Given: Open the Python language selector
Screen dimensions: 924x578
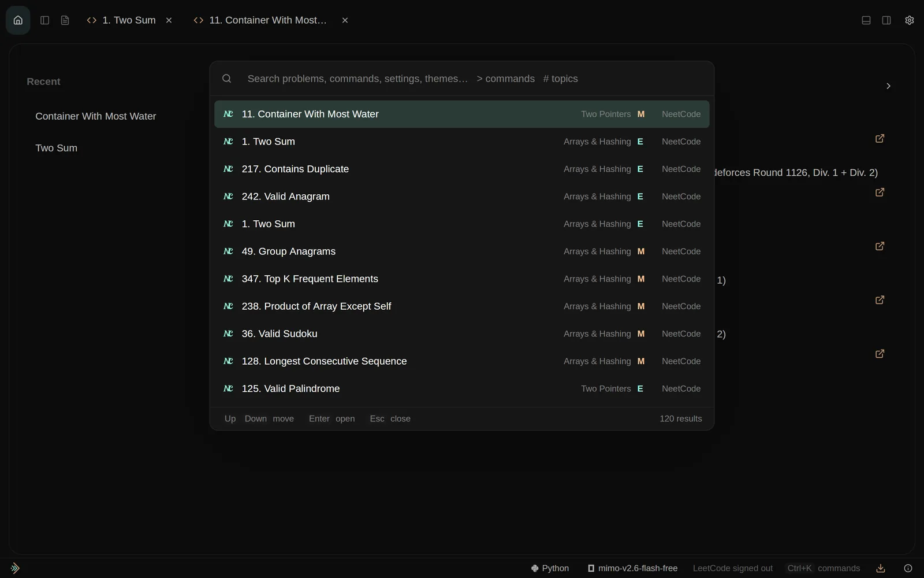Looking at the screenshot, I should pos(550,568).
